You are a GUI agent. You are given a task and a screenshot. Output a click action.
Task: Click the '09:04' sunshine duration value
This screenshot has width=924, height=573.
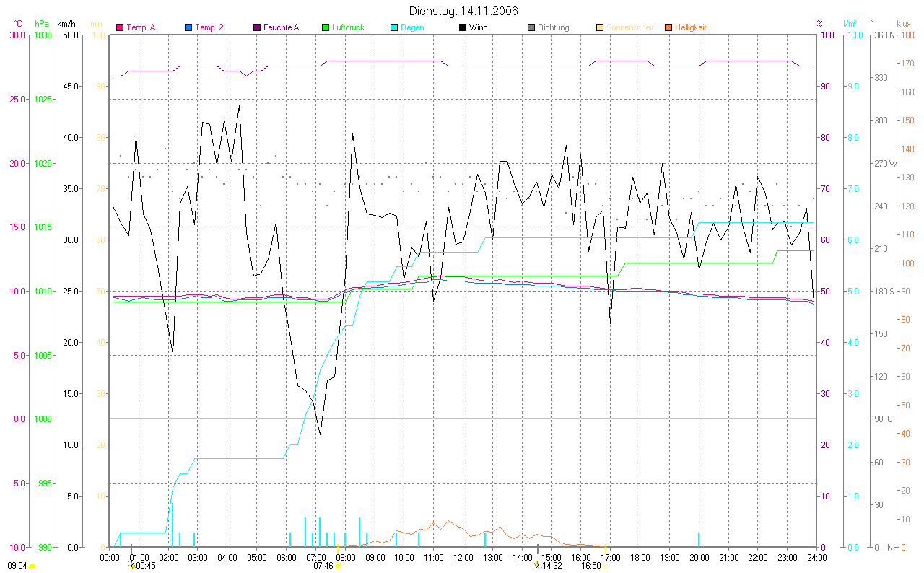pyautogui.click(x=17, y=566)
